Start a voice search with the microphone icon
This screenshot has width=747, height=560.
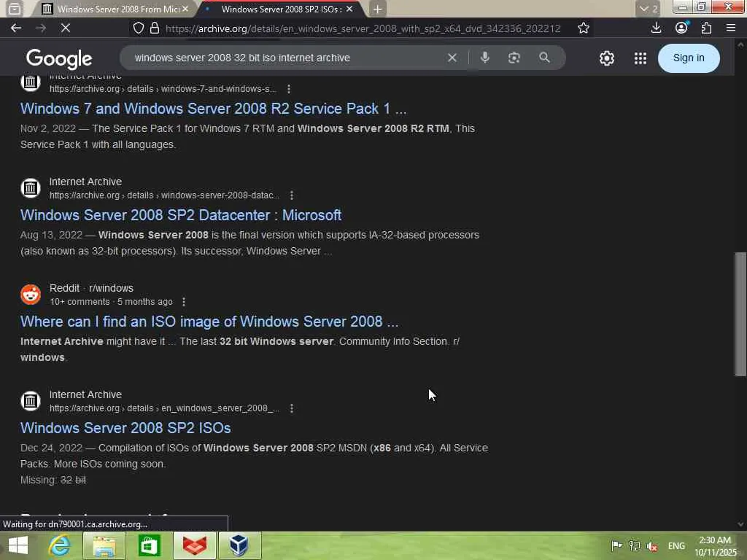[x=484, y=58]
